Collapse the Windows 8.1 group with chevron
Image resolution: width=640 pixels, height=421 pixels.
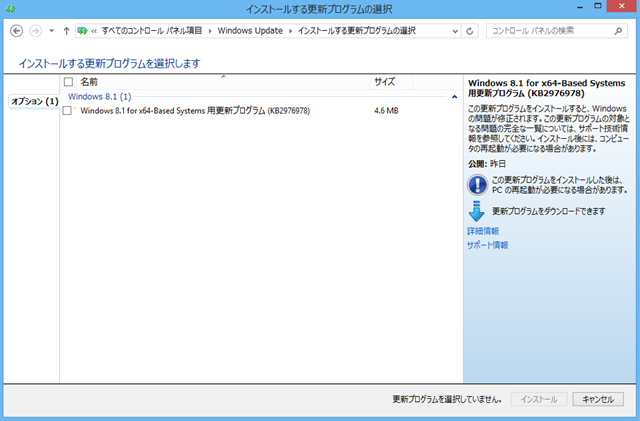point(454,97)
